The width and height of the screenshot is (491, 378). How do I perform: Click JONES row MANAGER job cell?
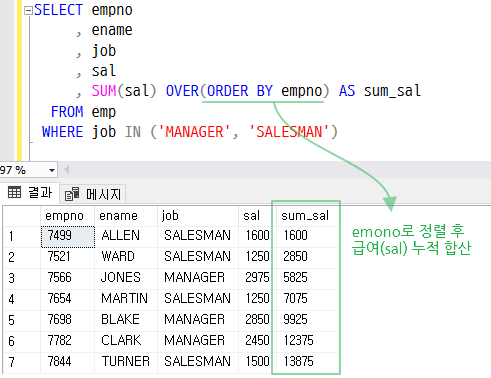(198, 278)
